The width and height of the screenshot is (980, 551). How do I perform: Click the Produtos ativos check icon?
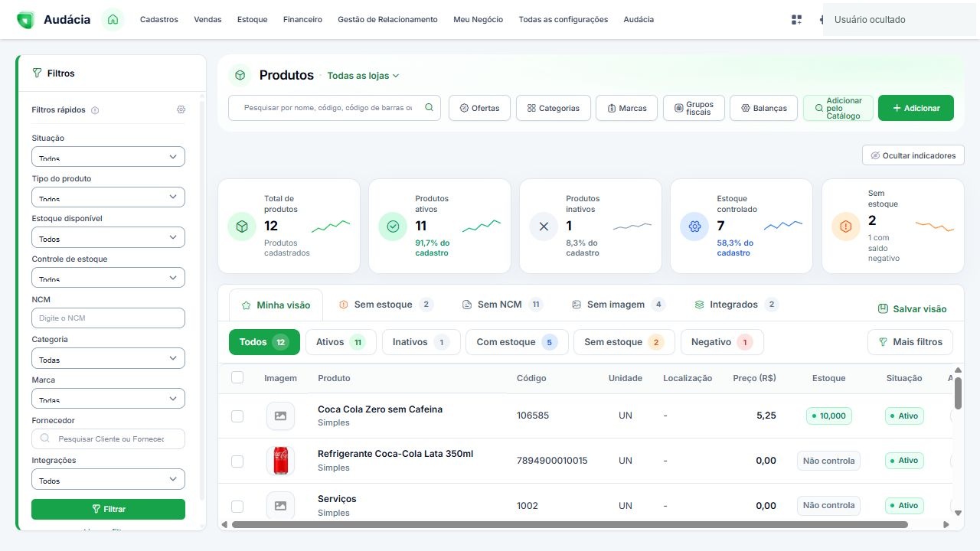coord(393,227)
